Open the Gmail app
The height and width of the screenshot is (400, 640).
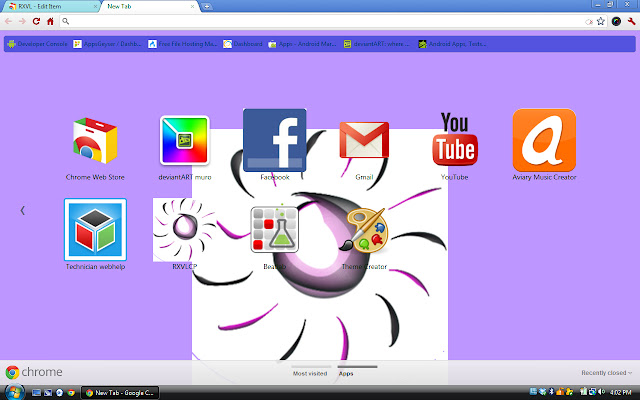click(364, 140)
